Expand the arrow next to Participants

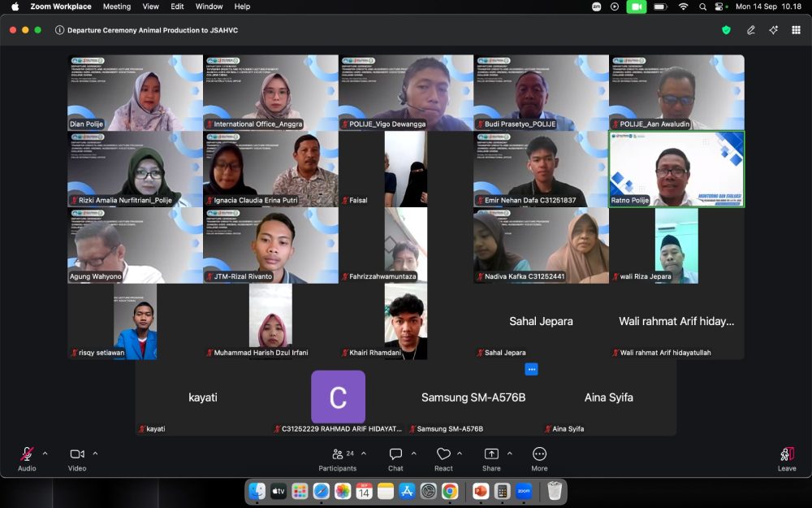tap(364, 454)
